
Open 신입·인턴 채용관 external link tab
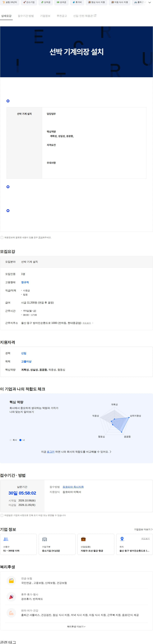click(84, 16)
